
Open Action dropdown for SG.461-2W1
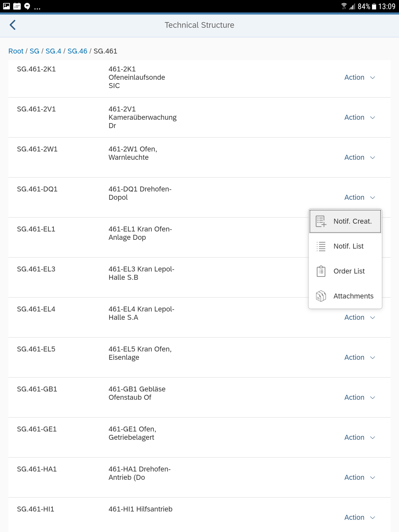click(360, 157)
